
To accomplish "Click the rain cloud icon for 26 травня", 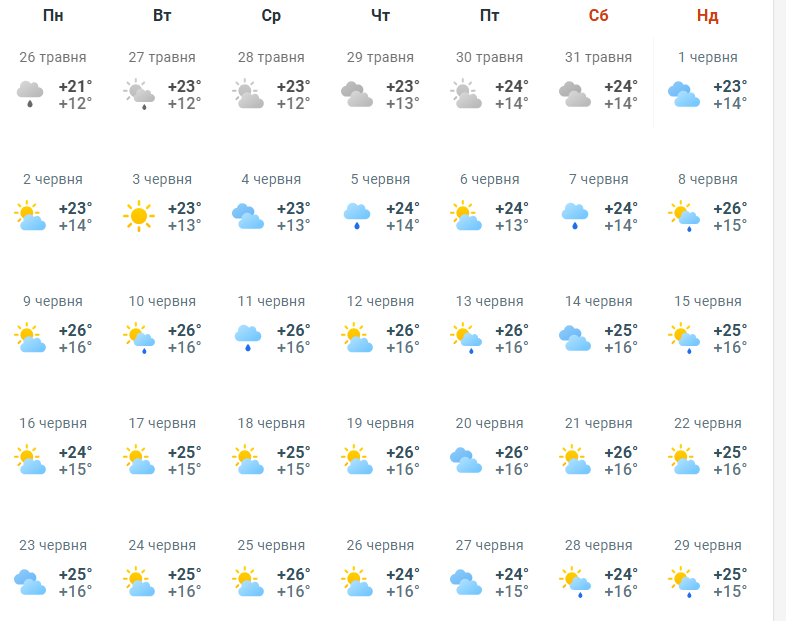I will click(30, 94).
